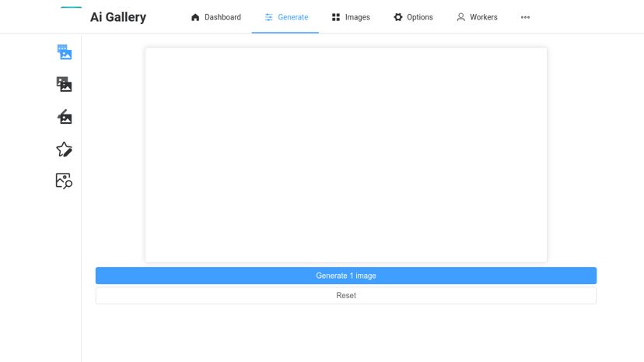The width and height of the screenshot is (644, 362).
Task: Select the image-to-image sidebar icon
Action: pyautogui.click(x=64, y=84)
